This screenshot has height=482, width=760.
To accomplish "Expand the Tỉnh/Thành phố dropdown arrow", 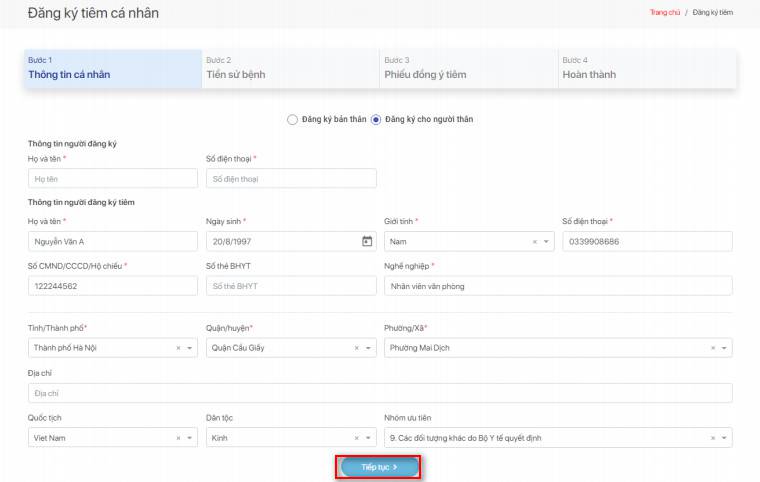I will pyautogui.click(x=189, y=348).
